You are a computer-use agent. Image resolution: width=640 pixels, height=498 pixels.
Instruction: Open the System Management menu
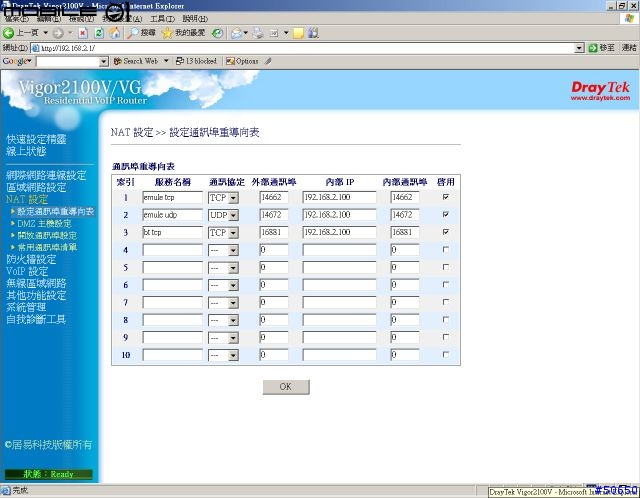pyautogui.click(x=26, y=307)
